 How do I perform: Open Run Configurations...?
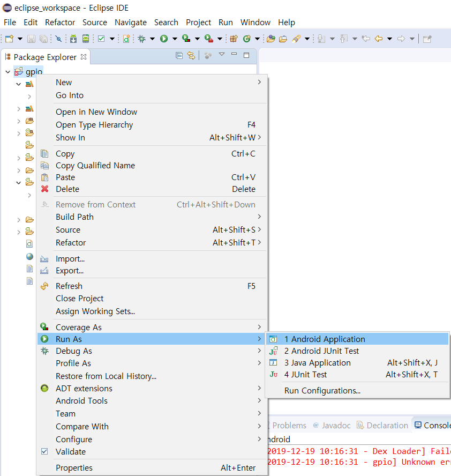[x=357, y=391]
